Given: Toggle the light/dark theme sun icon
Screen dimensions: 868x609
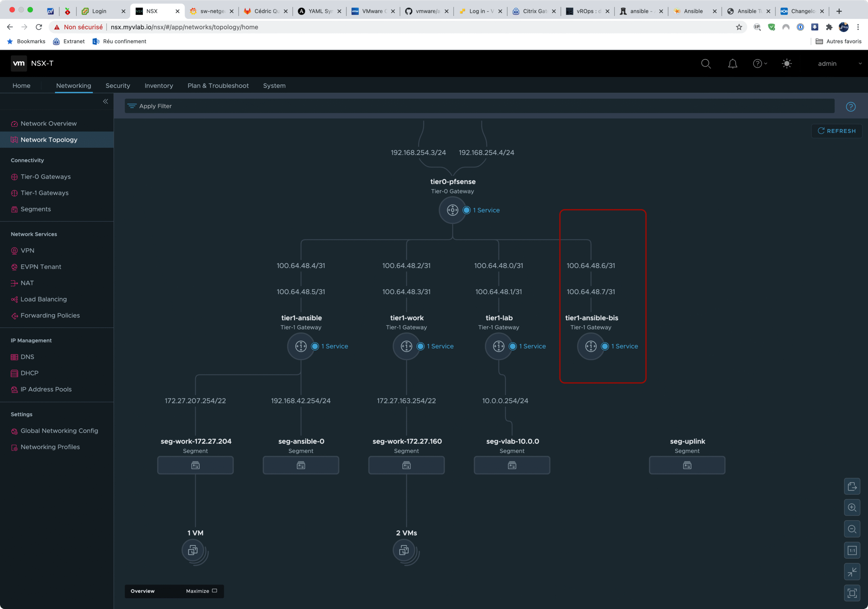Looking at the screenshot, I should click(x=786, y=63).
